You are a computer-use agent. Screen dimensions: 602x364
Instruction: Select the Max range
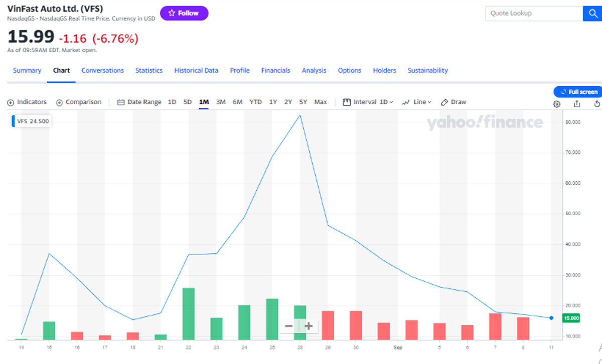(x=321, y=102)
